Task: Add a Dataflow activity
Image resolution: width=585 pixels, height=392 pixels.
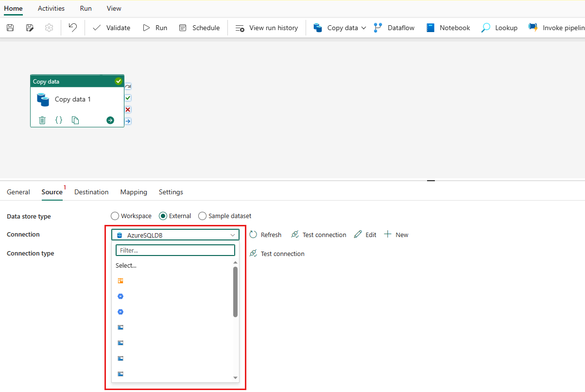Action: 394,28
